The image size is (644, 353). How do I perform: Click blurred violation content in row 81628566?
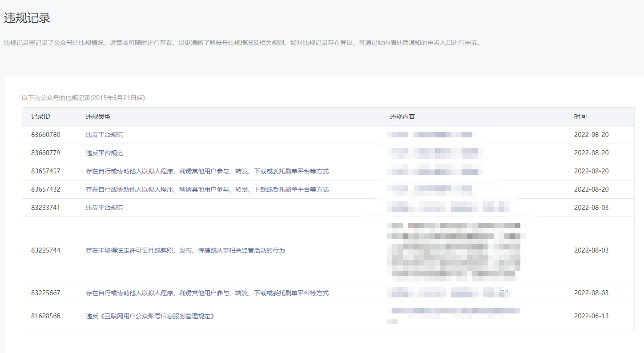pos(454,316)
